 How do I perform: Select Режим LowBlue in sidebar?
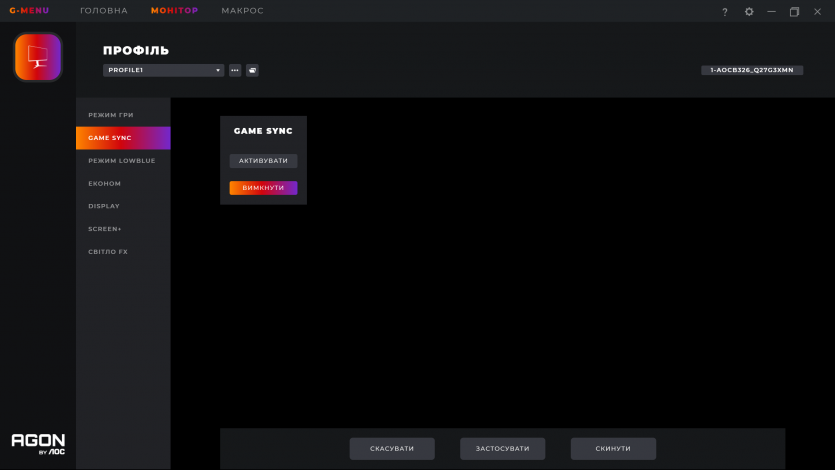[122, 161]
